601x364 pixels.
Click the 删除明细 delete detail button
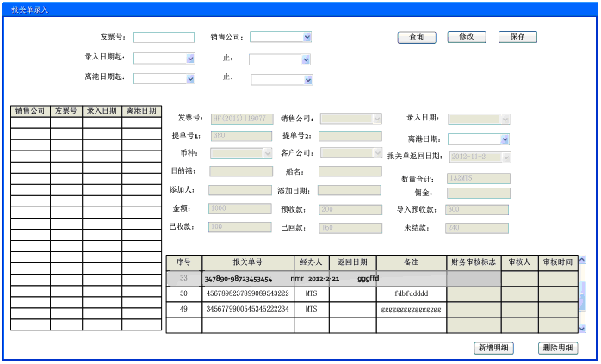pos(557,348)
